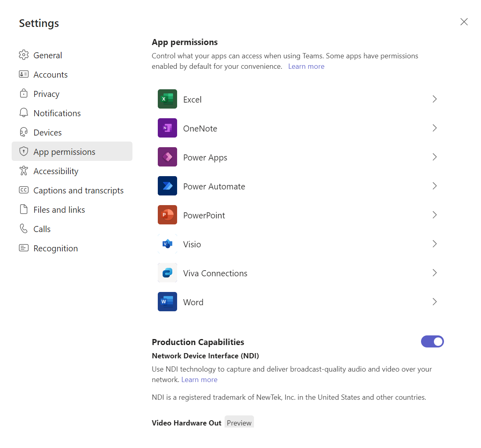This screenshot has height=448, width=481.
Task: Click the Captions CC icon
Action: tap(24, 190)
